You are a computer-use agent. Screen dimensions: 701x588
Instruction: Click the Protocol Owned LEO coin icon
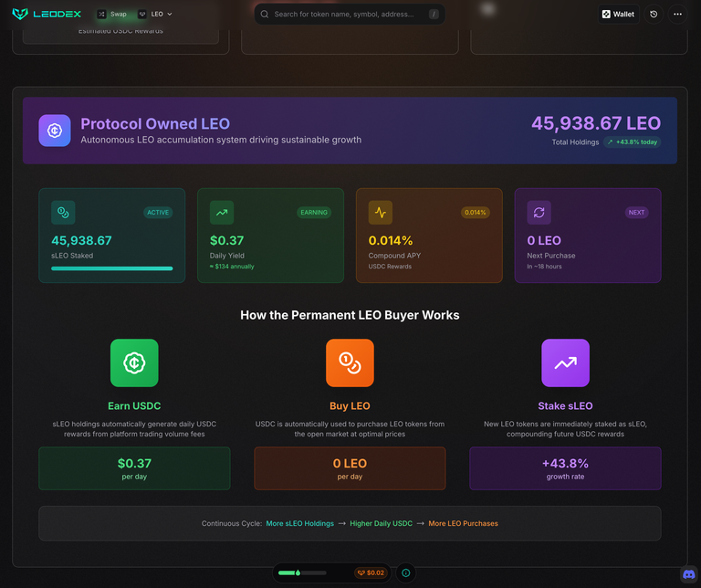point(55,131)
